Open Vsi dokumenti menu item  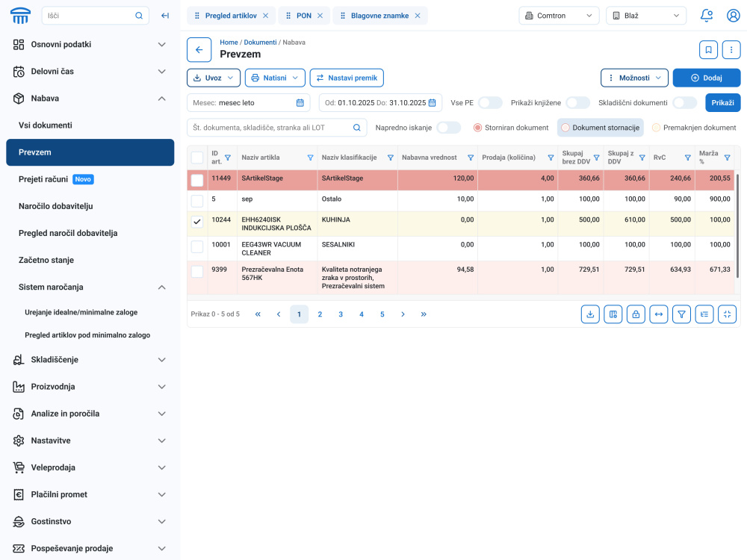pyautogui.click(x=90, y=125)
